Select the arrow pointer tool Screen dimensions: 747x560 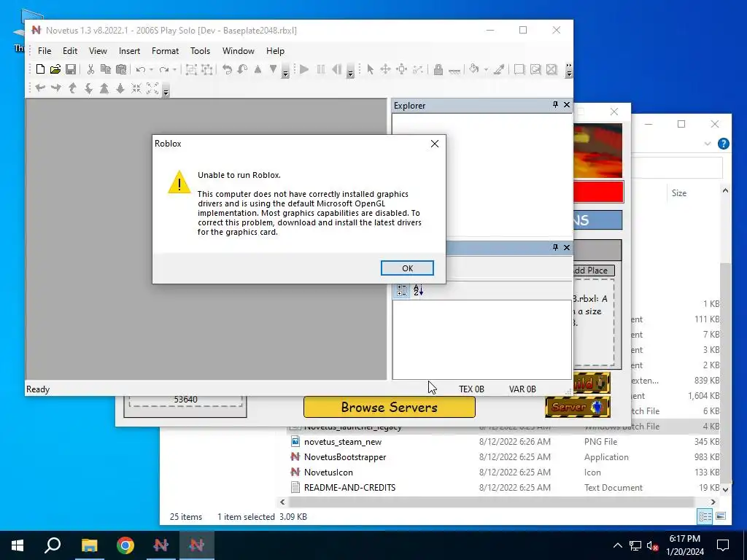coord(370,69)
